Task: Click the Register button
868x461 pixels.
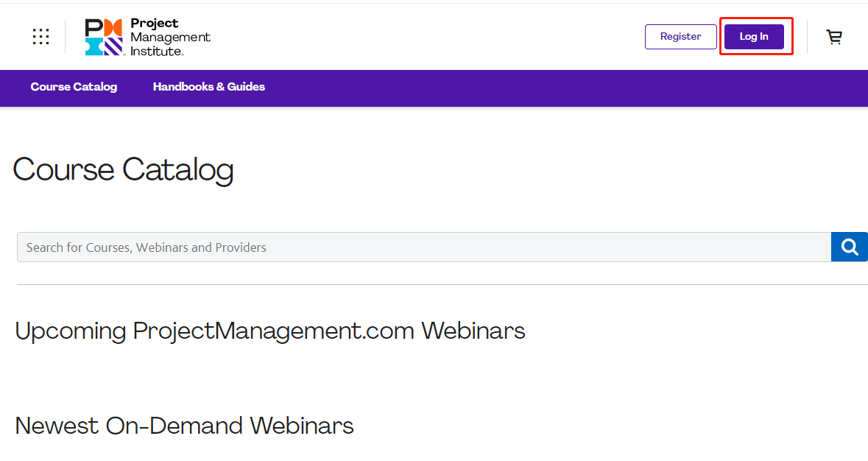Action: [x=681, y=37]
